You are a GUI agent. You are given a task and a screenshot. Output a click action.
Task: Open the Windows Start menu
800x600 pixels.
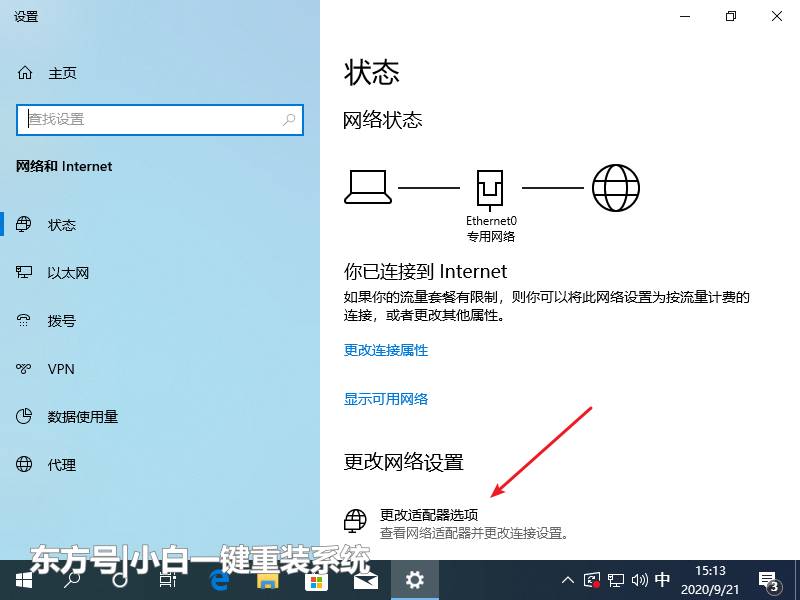(23, 580)
